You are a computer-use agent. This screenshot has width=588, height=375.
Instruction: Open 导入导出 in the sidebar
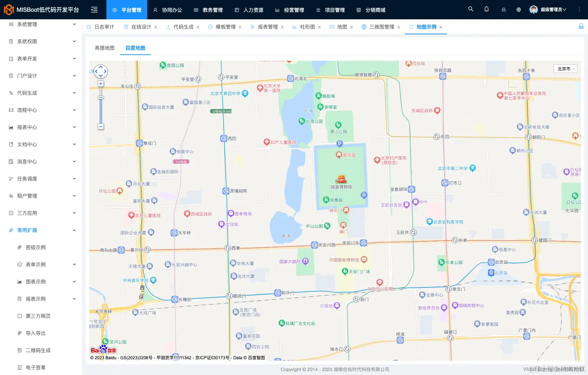41,333
